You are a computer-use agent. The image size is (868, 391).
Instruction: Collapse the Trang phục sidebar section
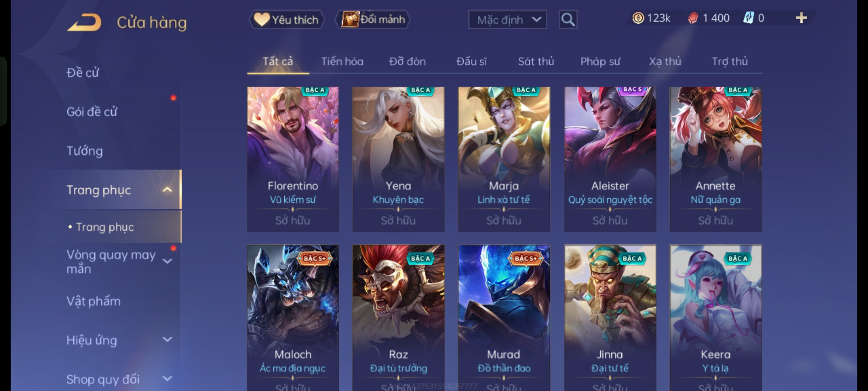167,190
